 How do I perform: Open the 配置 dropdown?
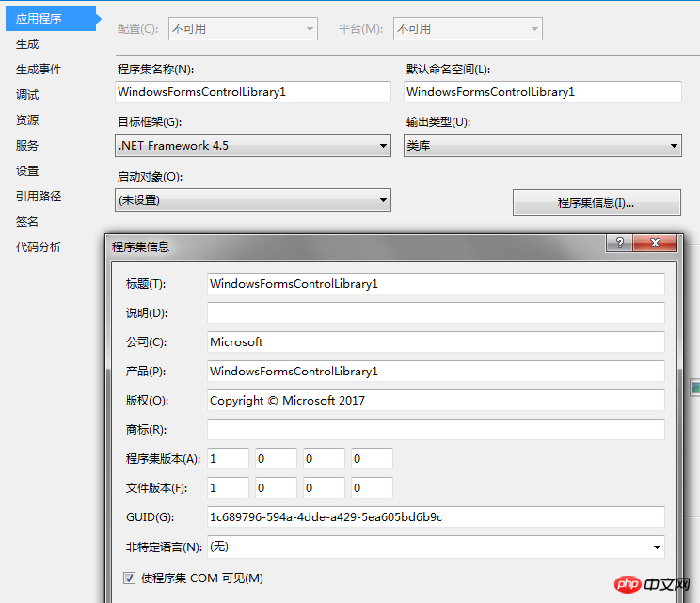pyautogui.click(x=243, y=29)
